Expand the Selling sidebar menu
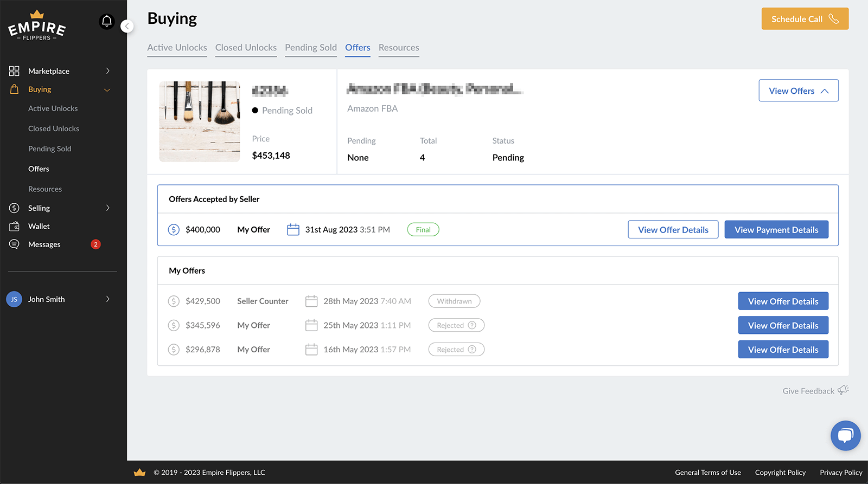868x484 pixels. (x=108, y=208)
